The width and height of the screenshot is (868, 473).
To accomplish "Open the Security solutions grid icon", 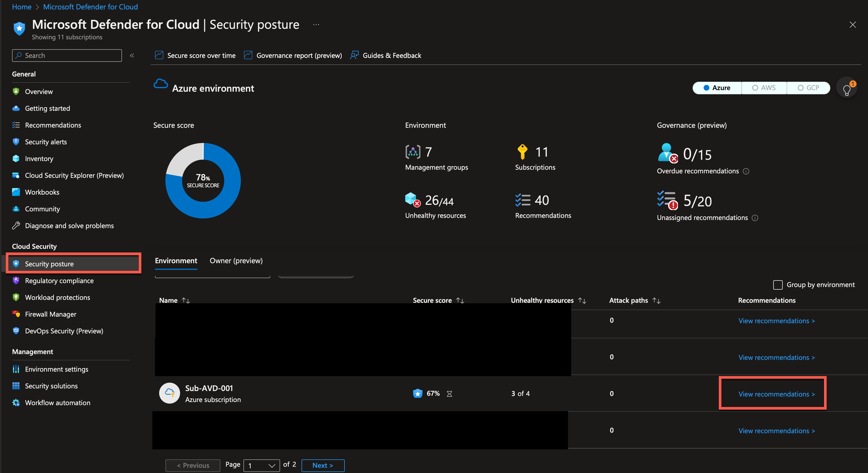I will tap(16, 386).
